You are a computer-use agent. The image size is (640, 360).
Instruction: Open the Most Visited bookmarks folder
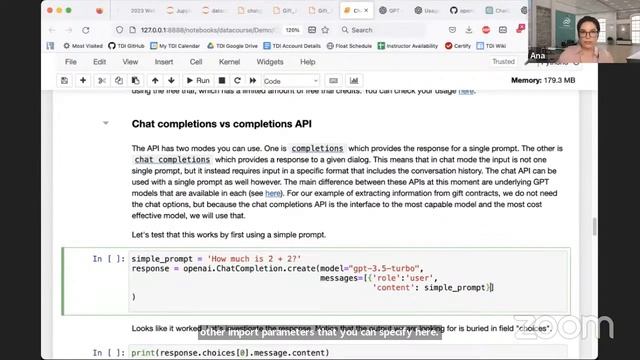(83, 46)
